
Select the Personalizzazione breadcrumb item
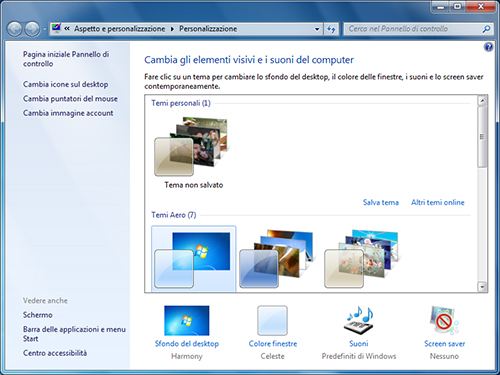[x=208, y=29]
